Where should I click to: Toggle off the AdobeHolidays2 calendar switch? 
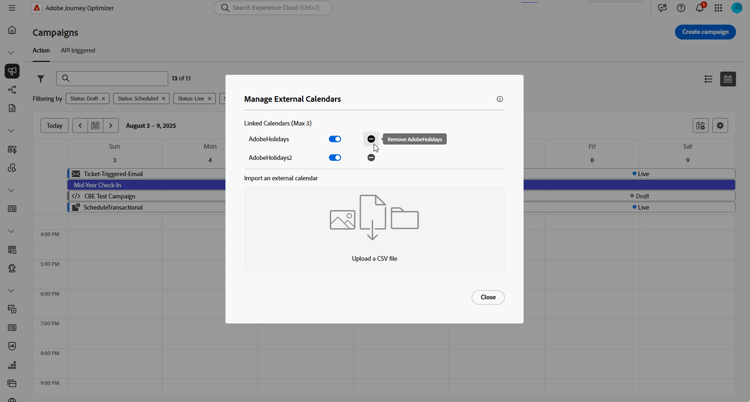tap(335, 157)
